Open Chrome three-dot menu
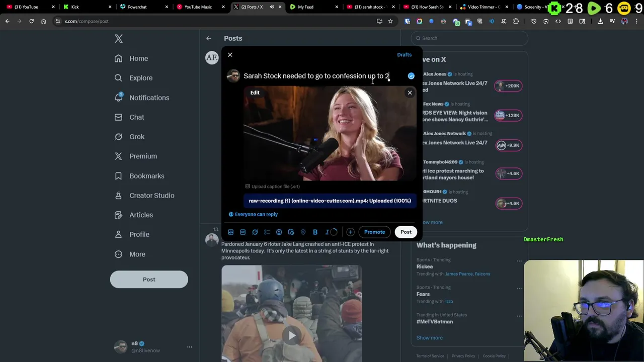This screenshot has height=362, width=644. coord(636,21)
